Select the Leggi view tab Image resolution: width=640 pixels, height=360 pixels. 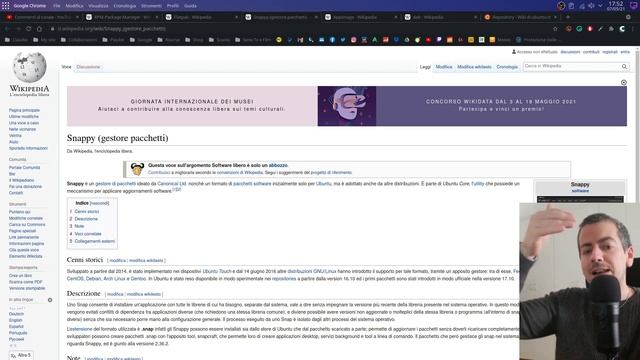coord(425,67)
